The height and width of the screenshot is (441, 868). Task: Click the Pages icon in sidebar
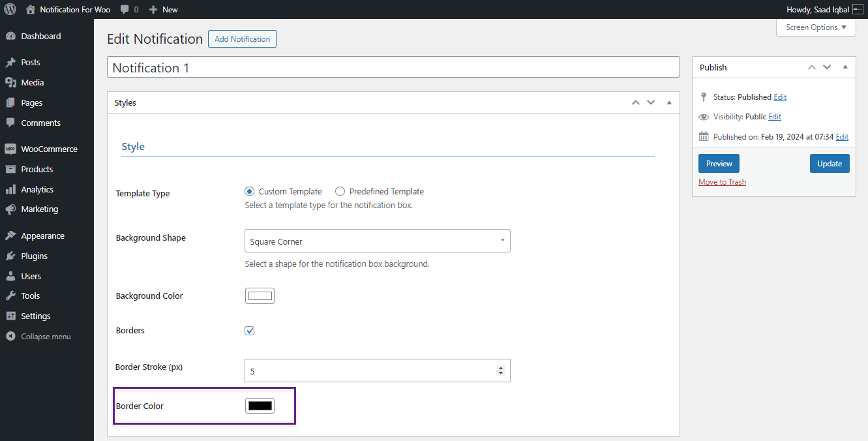click(10, 103)
